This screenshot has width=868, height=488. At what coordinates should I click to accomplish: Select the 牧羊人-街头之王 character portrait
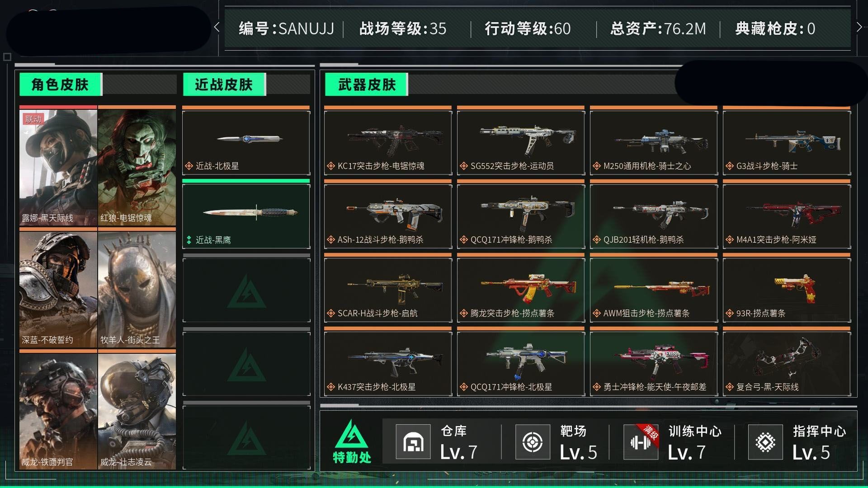click(137, 289)
